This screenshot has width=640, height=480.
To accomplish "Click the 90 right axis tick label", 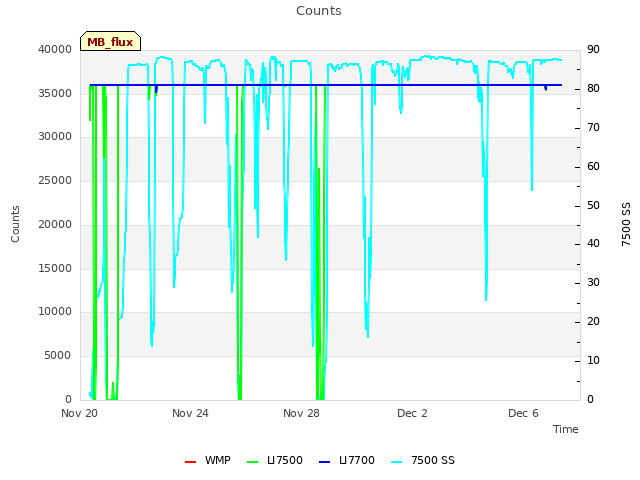I will (x=593, y=49).
